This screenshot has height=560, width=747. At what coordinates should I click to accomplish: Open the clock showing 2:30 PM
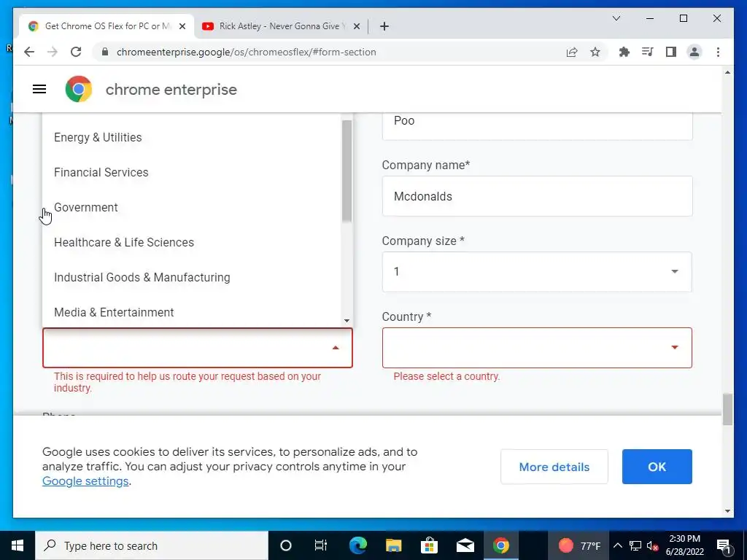(684, 545)
